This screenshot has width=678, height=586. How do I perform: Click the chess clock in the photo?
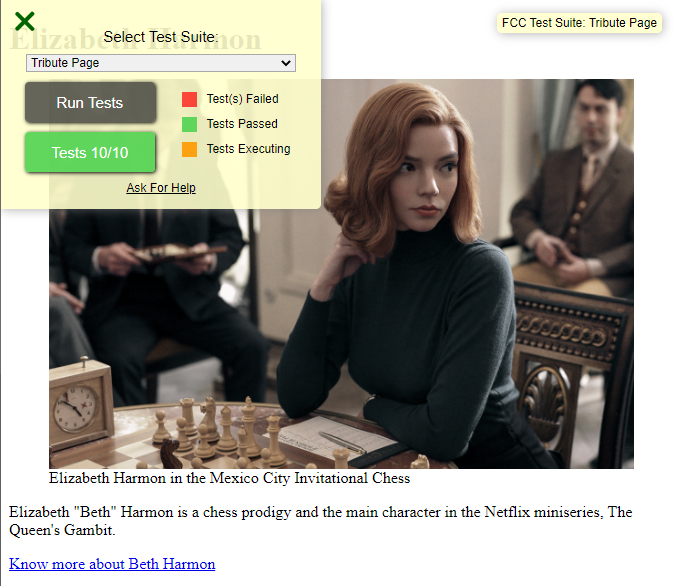point(80,404)
